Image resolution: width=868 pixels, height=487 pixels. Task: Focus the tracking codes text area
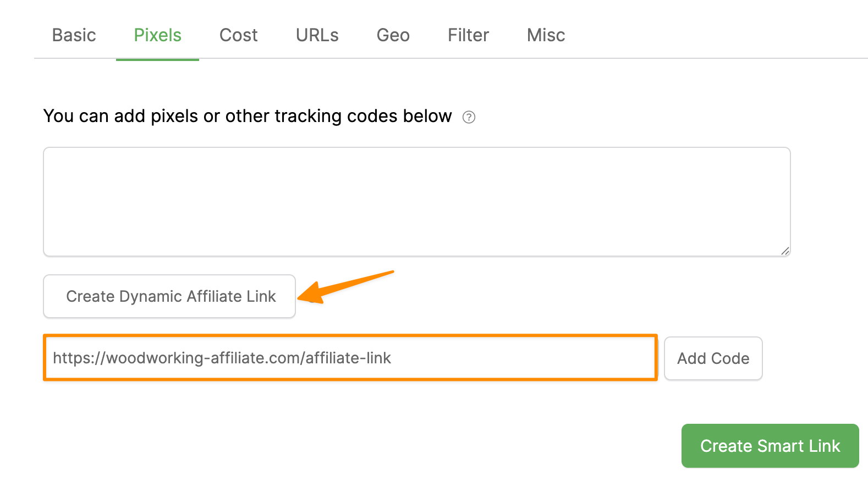pyautogui.click(x=416, y=201)
